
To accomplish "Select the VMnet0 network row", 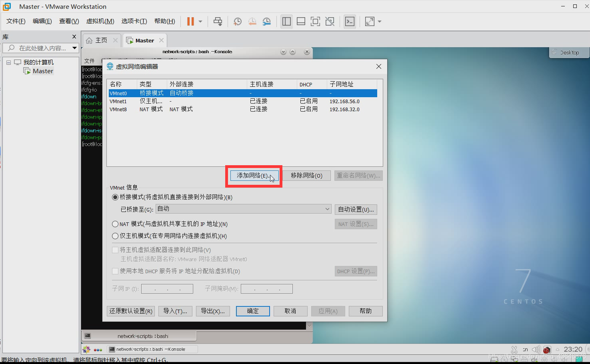I will click(x=243, y=93).
